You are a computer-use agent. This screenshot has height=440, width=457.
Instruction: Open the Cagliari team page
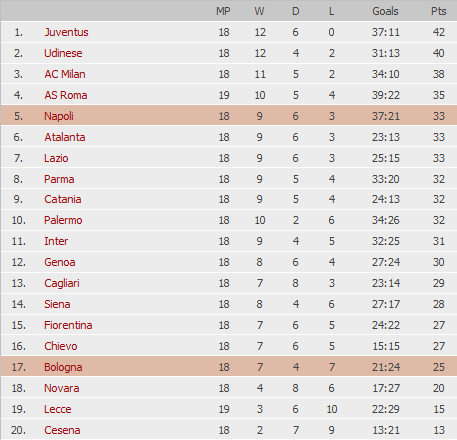62,283
